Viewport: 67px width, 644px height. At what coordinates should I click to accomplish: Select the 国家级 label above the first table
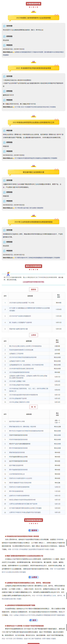(x=34, y=289)
